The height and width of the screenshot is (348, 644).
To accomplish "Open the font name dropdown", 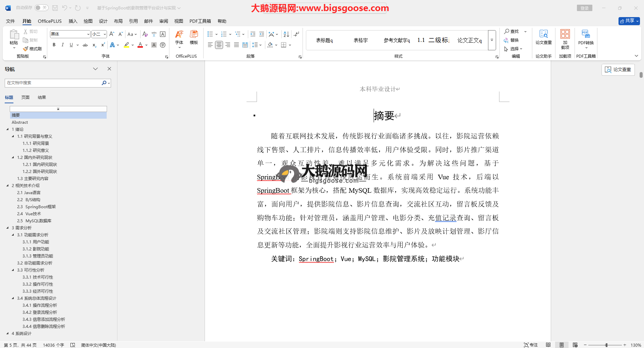I will [x=88, y=34].
